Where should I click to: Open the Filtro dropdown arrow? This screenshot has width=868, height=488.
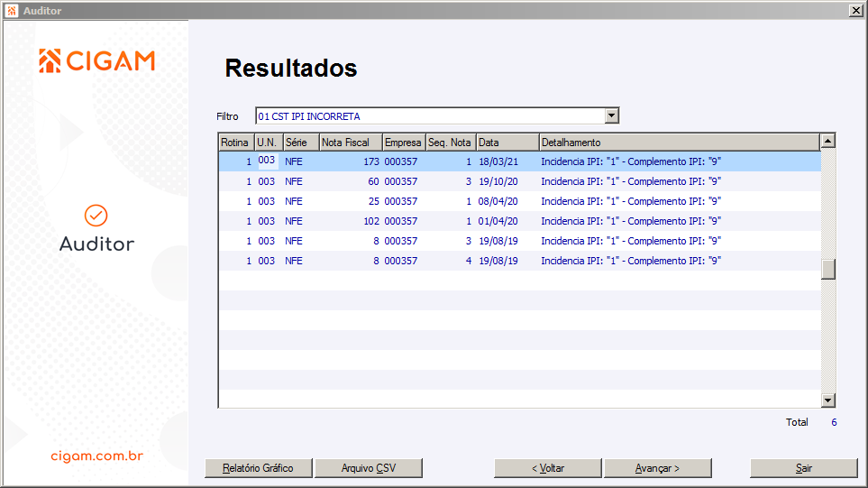pyautogui.click(x=611, y=115)
